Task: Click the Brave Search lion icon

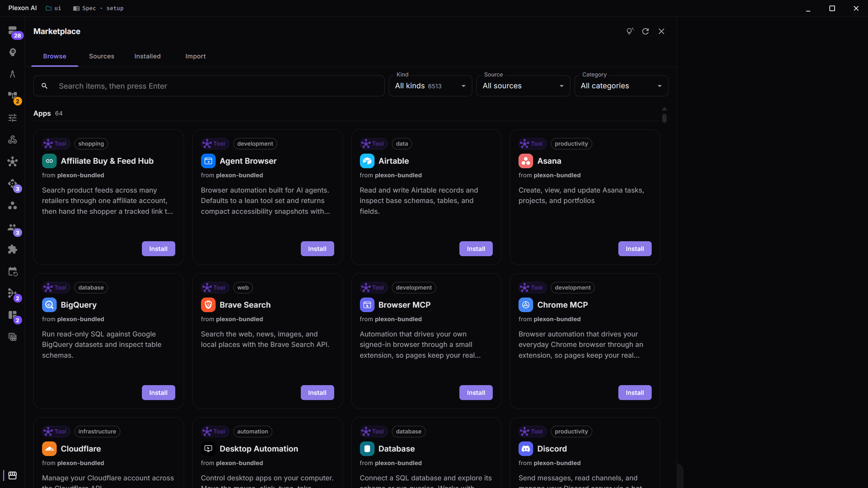Action: (x=208, y=305)
